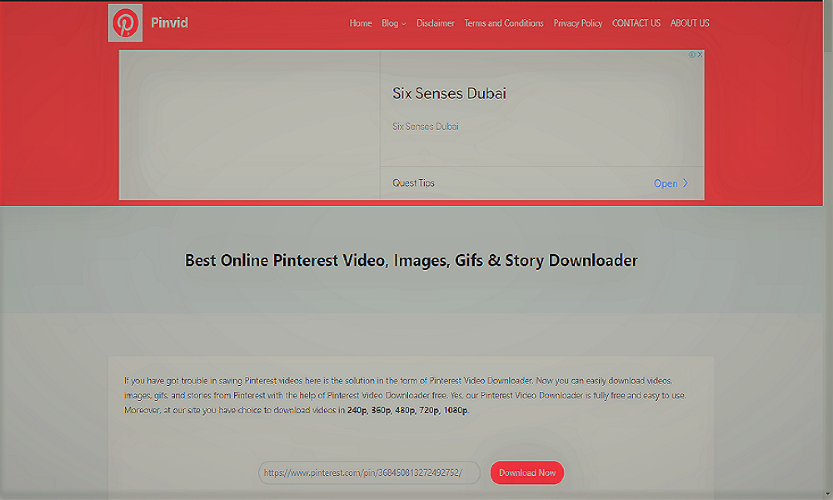
Task: Go to ABOUT US page
Action: point(690,23)
